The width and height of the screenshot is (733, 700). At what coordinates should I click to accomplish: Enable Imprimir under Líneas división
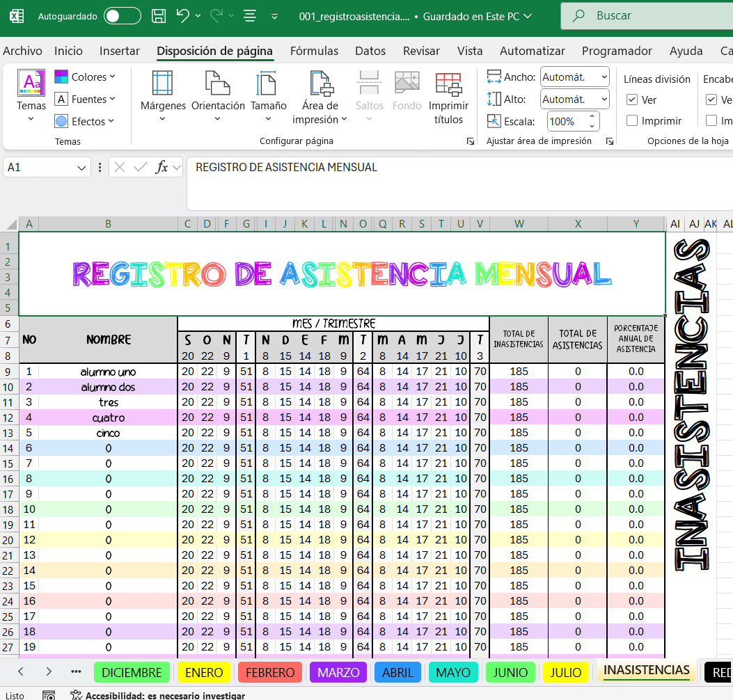[632, 121]
